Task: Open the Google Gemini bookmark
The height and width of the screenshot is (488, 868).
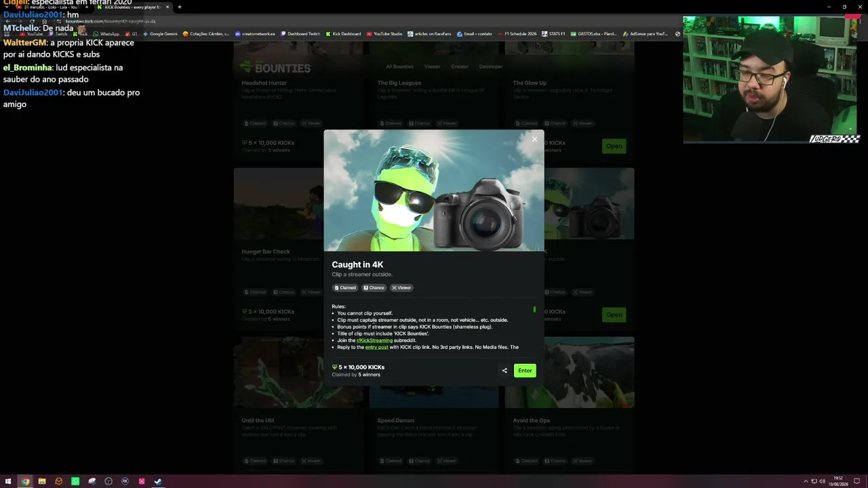Action: pos(160,34)
